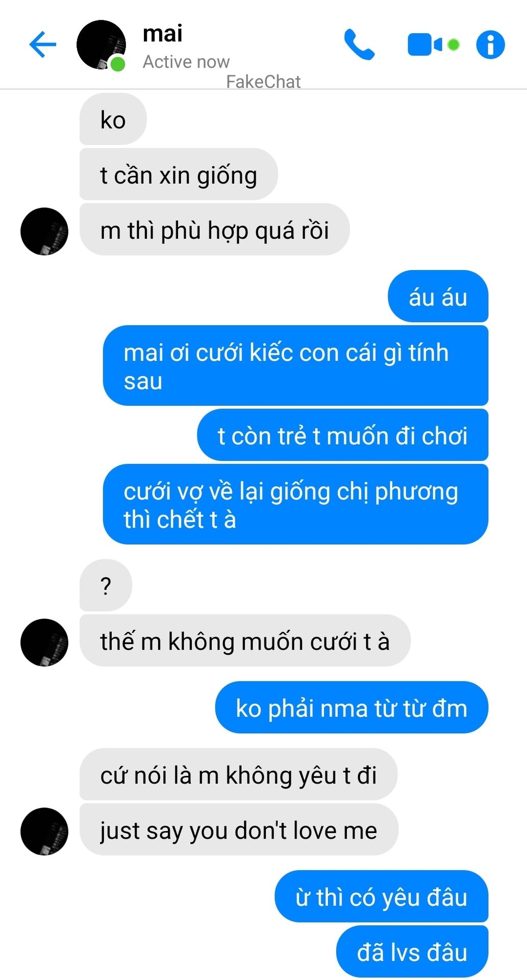Image resolution: width=527 pixels, height=980 pixels.
Task: Select message 'mai ơi cưới kiếc con cái gì tính sau'
Action: [x=295, y=366]
